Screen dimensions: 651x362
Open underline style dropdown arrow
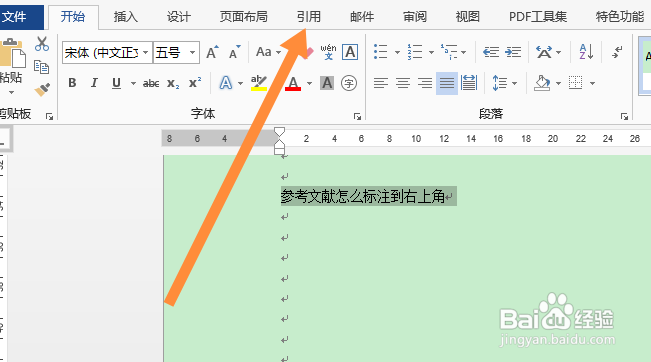pyautogui.click(x=133, y=83)
